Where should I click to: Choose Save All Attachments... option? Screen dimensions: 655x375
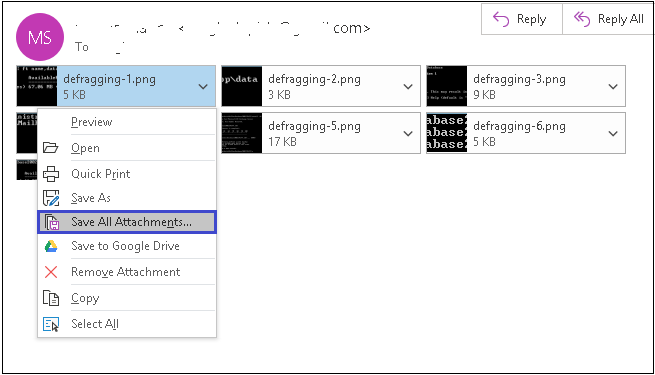[127, 222]
